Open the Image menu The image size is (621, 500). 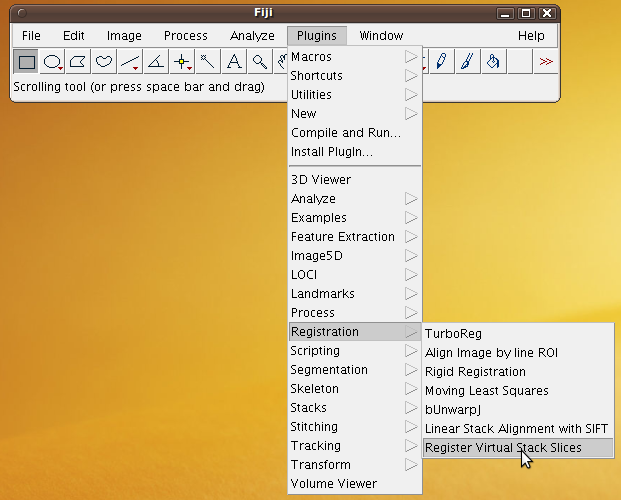[124, 36]
